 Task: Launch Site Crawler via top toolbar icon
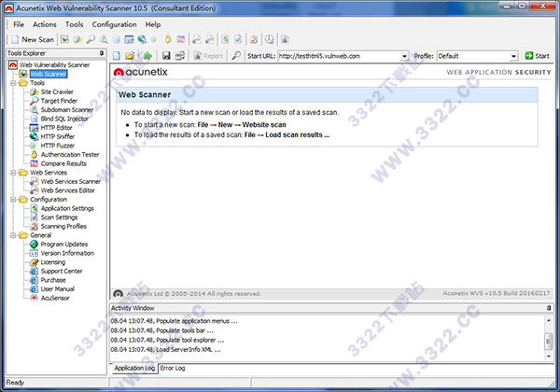tap(77, 39)
